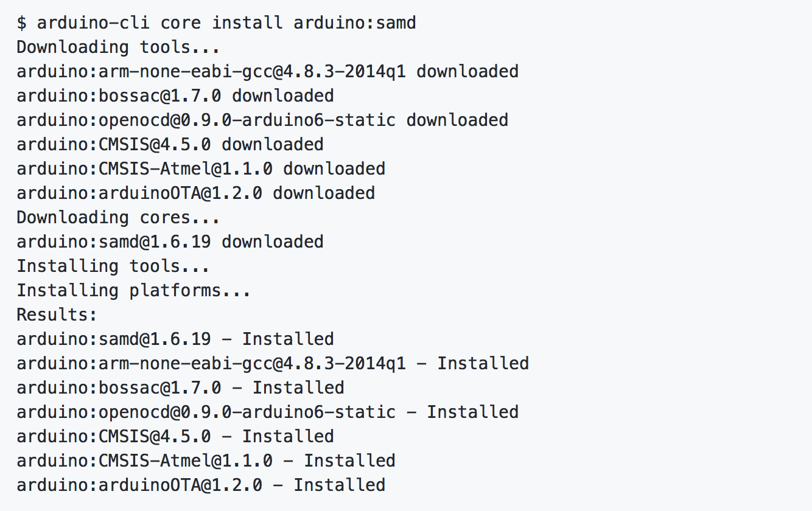The image size is (812, 511).
Task: Click the samd@1.6.19 Installed result line
Action: coord(175,339)
